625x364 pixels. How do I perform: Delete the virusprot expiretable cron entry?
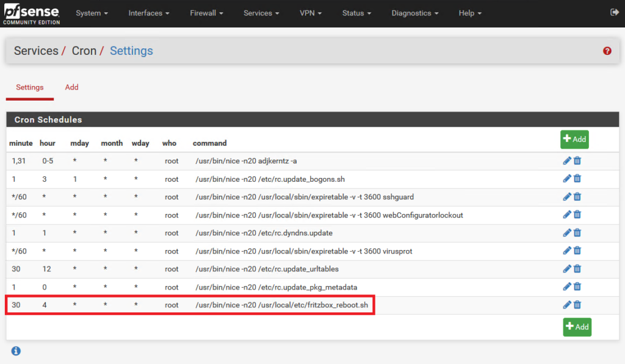point(577,251)
